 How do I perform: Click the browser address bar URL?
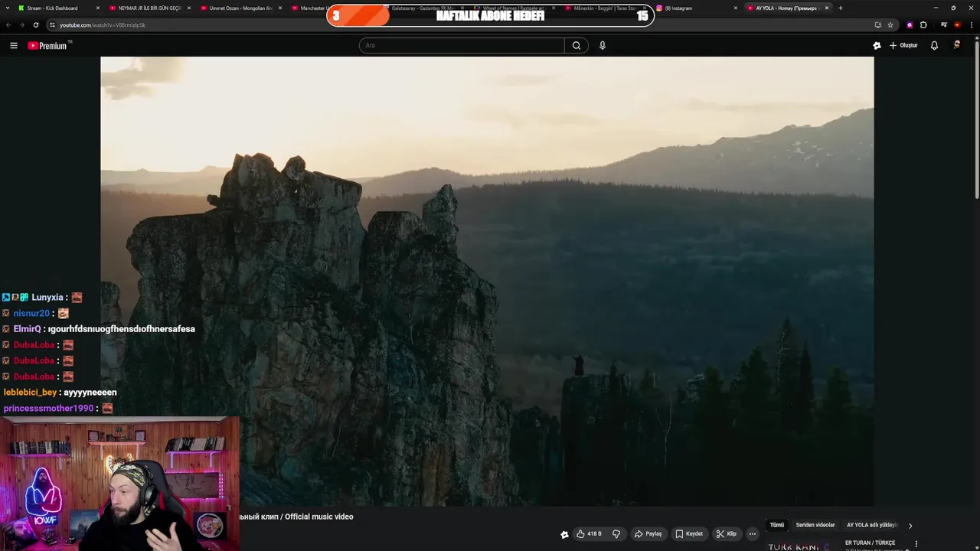[103, 24]
